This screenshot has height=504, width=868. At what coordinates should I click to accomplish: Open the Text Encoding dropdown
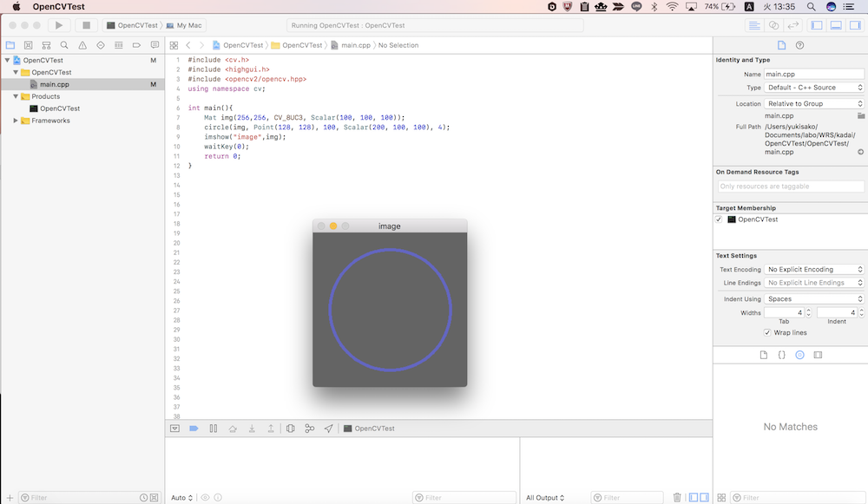[814, 270]
